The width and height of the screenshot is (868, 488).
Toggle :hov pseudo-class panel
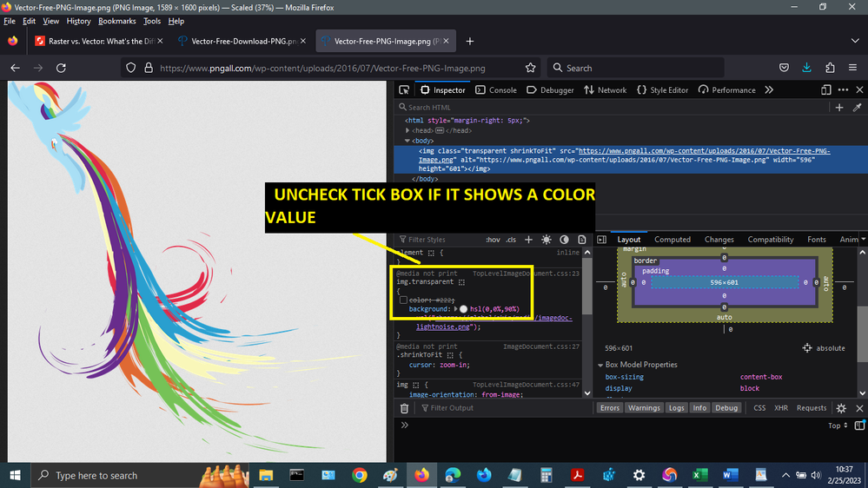coord(493,240)
